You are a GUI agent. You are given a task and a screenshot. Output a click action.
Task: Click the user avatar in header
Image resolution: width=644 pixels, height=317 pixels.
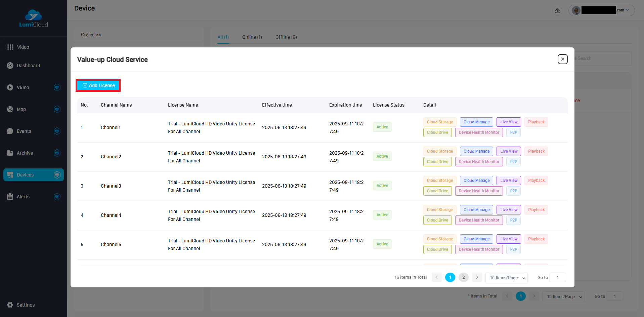[x=576, y=10]
